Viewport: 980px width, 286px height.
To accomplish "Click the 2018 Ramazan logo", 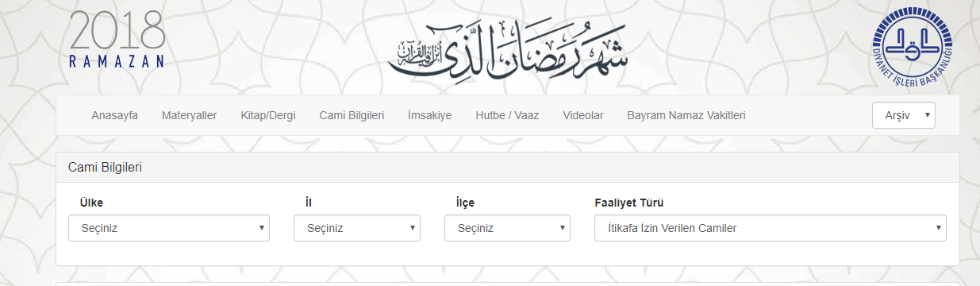I will point(117,39).
